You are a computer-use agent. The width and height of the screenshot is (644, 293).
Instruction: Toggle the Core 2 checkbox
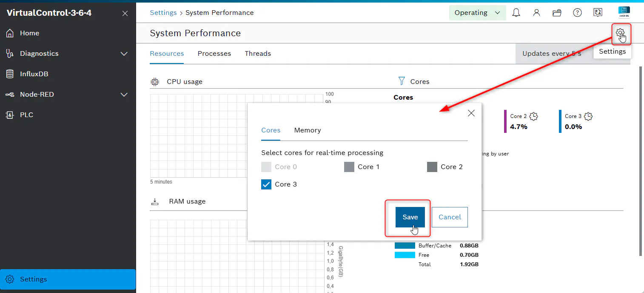432,167
